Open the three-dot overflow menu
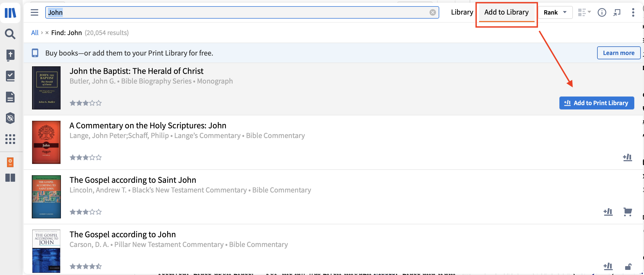The height and width of the screenshot is (275, 644). point(633,12)
